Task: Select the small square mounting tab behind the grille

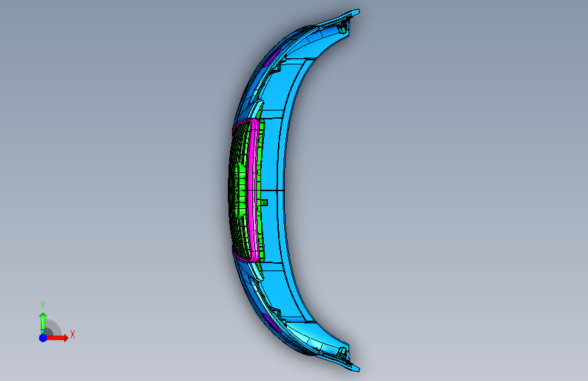Action: coord(264,203)
